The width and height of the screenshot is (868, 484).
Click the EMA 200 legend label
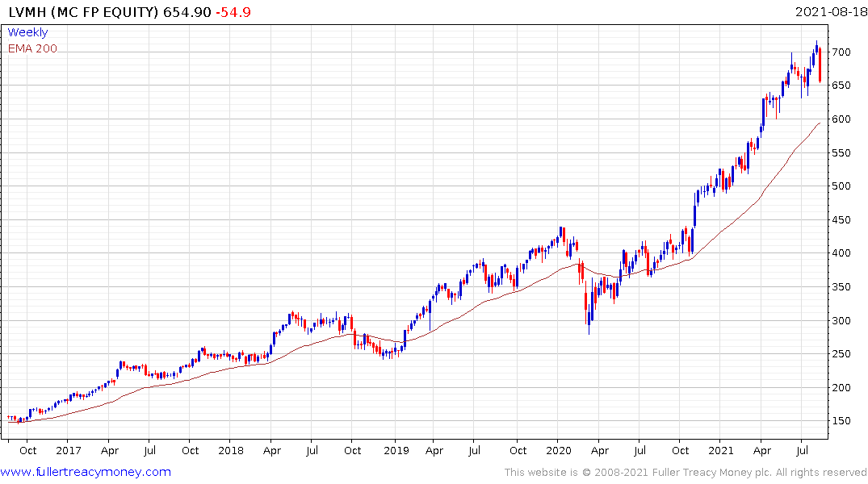32,48
